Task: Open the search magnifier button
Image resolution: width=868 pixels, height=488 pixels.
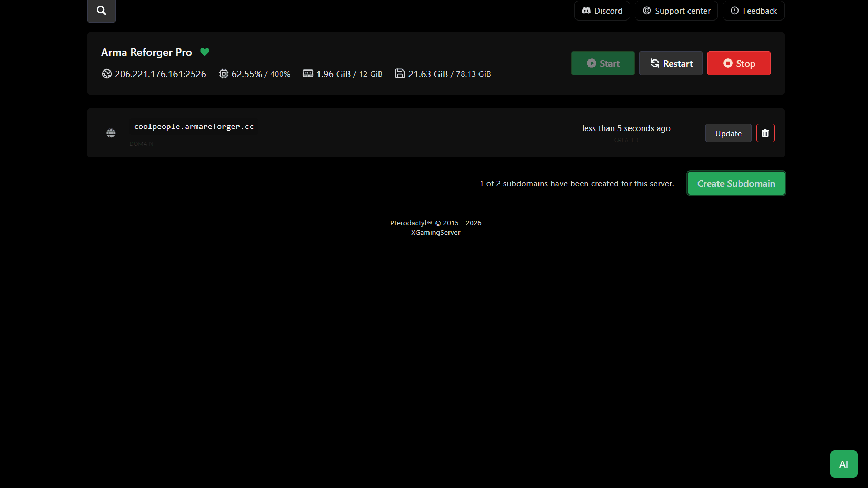Action: pyautogui.click(x=102, y=11)
